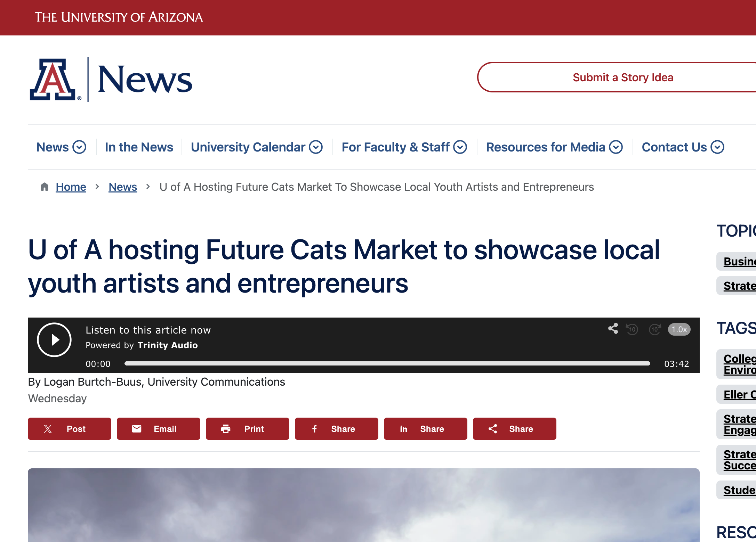The image size is (756, 542).
Task: Click the Arizona A News logo
Action: pos(111,80)
